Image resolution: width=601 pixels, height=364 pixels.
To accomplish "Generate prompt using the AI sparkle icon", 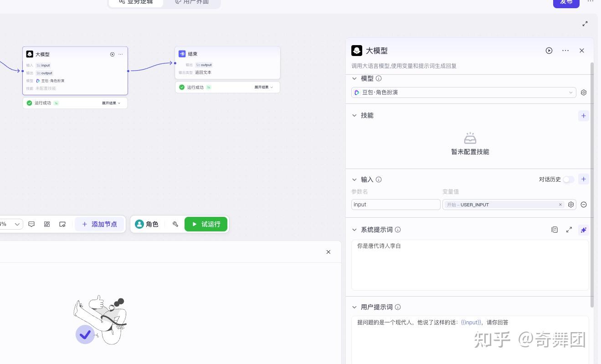I will (583, 230).
